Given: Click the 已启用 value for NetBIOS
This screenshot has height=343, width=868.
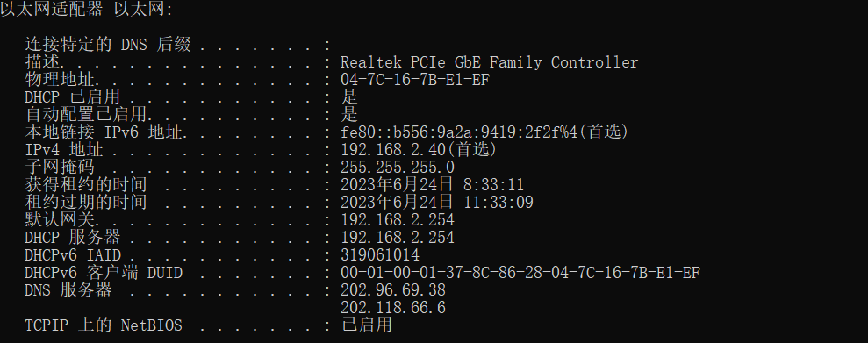Looking at the screenshot, I should coord(367,325).
